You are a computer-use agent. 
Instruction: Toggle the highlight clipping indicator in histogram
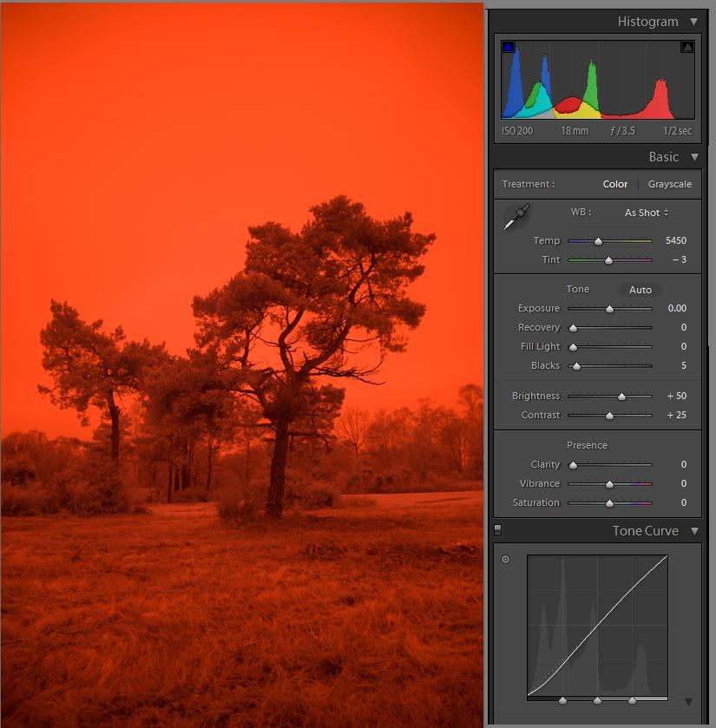(x=687, y=47)
